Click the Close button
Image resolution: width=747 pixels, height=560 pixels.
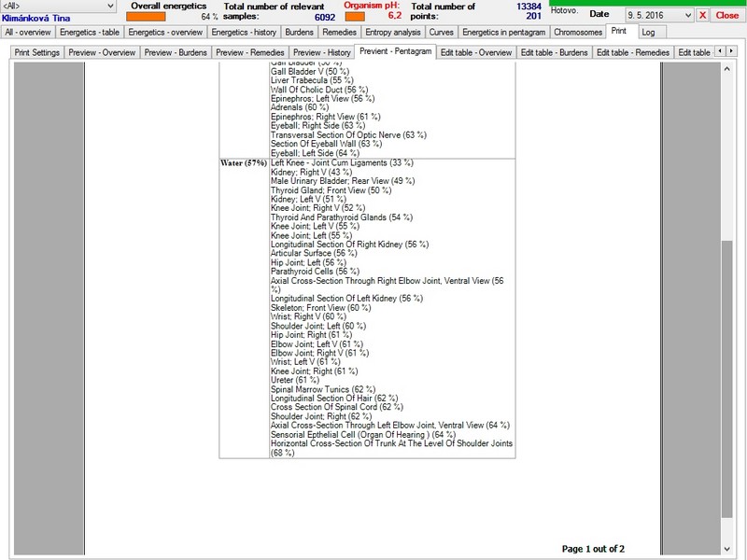[727, 15]
